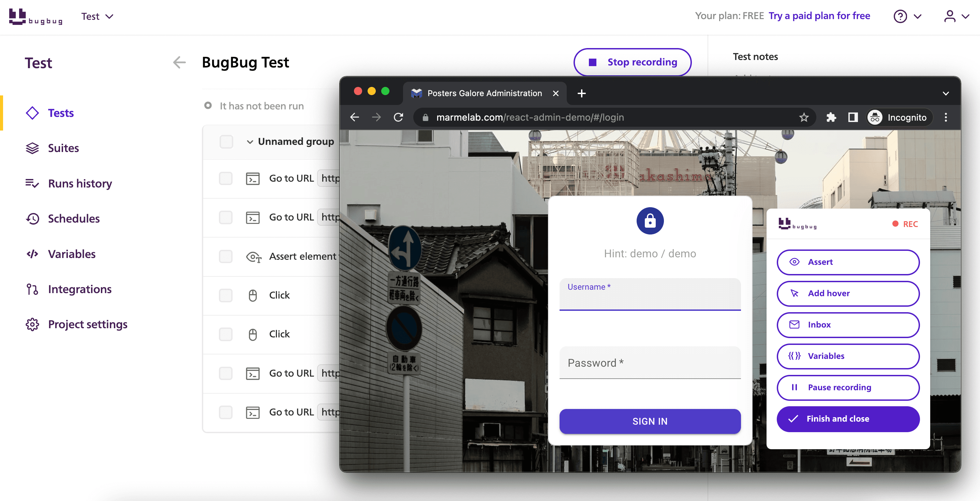
Task: Open the browser three-dot menu
Action: 945,118
